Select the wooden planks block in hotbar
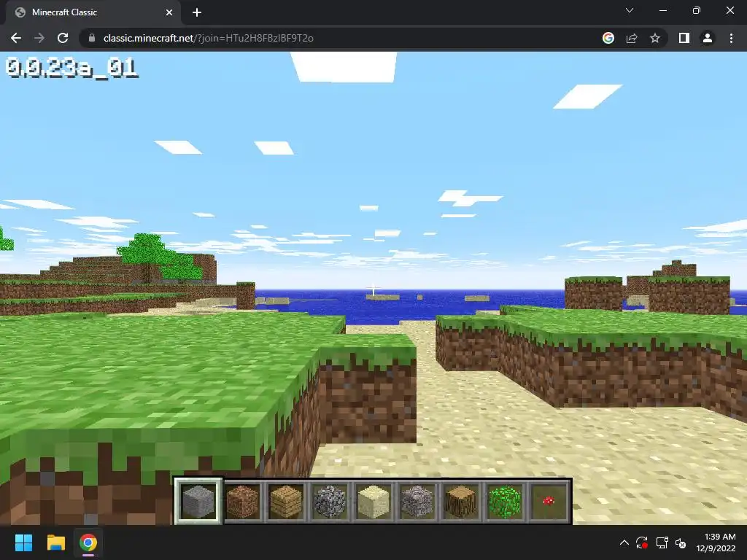747x560 pixels. [x=286, y=501]
